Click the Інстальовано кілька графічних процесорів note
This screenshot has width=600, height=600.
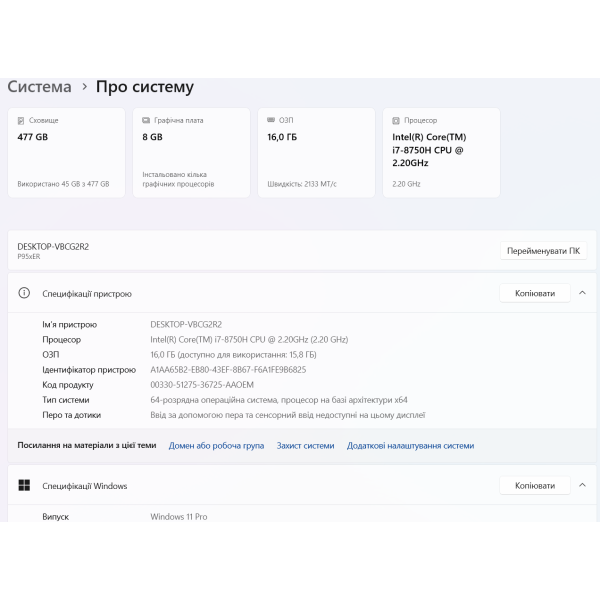[178, 179]
